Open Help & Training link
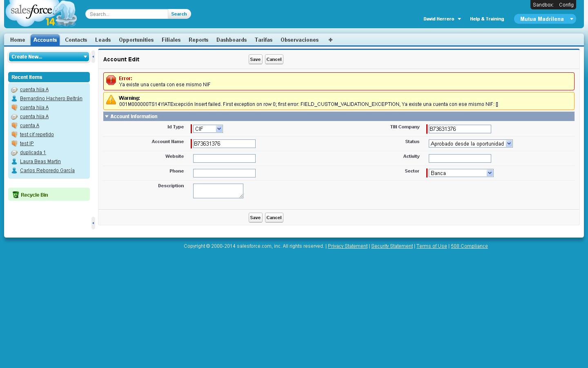The width and height of the screenshot is (588, 368). [x=487, y=19]
